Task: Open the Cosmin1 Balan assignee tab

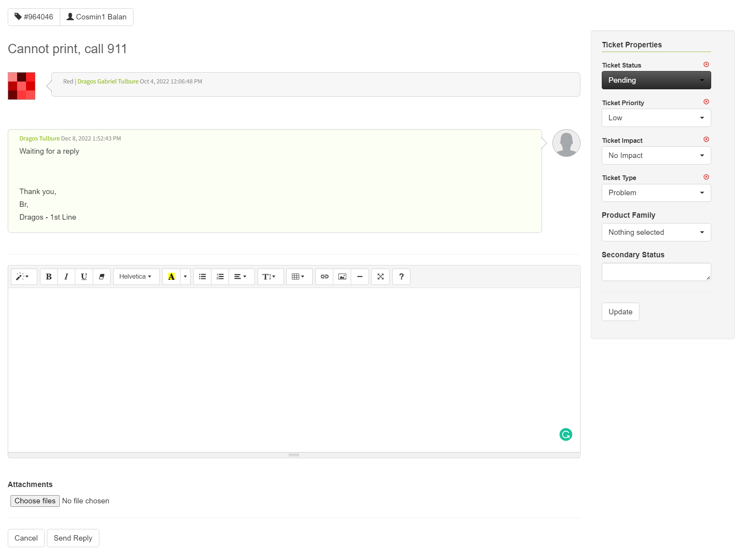Action: 97,17
